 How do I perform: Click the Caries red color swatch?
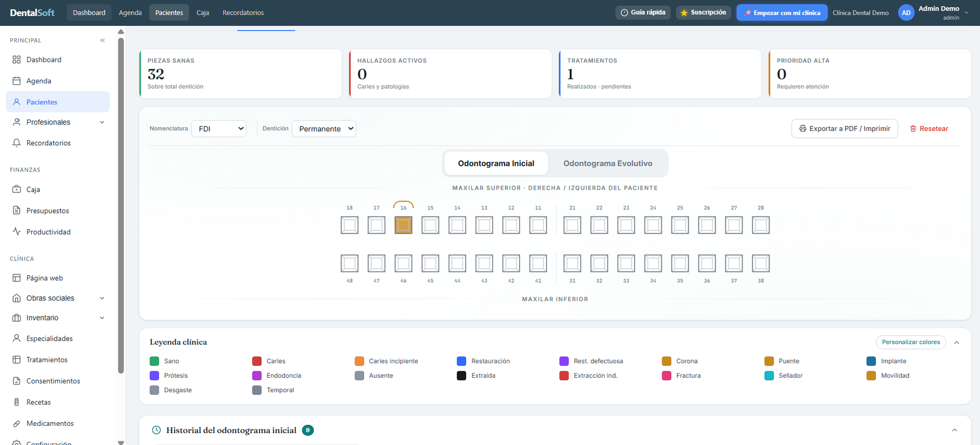[257, 361]
